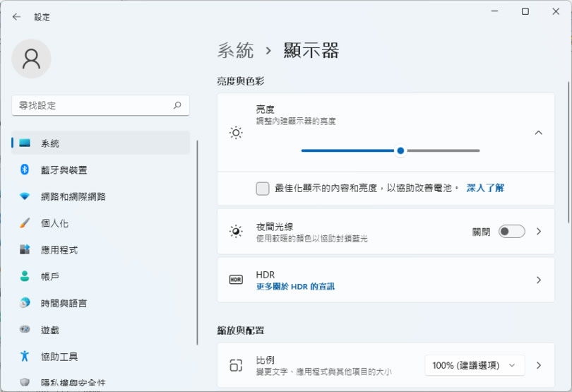Click the accessibility figure icon for 協助工具
Screen dimensions: 572x392
(25, 356)
